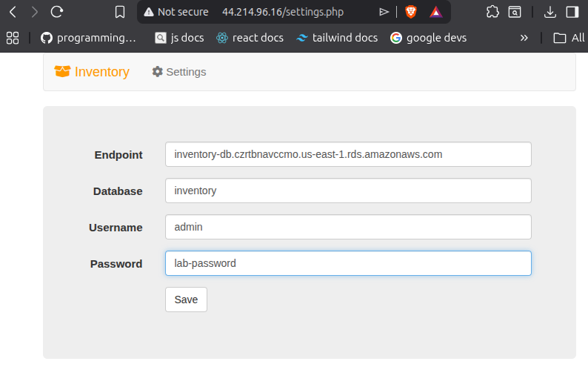Screen dimensions: 588x367
Task: Open the extensions puzzle icon
Action: tap(492, 12)
